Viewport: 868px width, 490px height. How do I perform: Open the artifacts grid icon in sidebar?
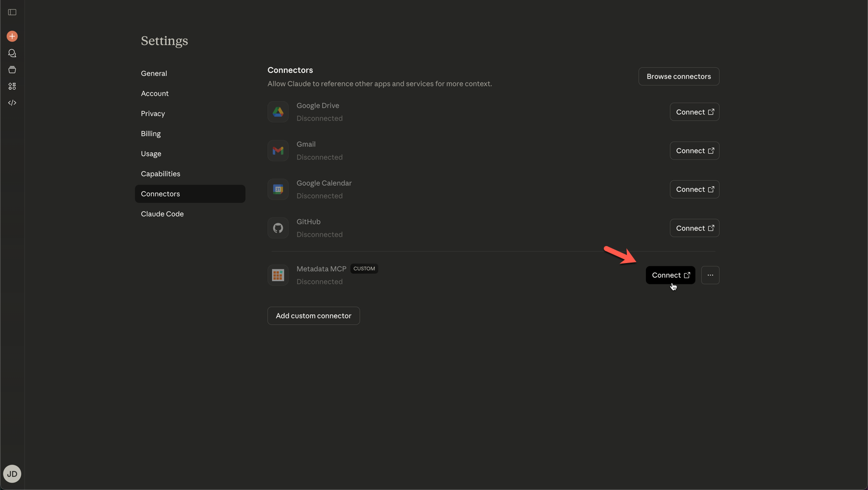click(x=12, y=86)
